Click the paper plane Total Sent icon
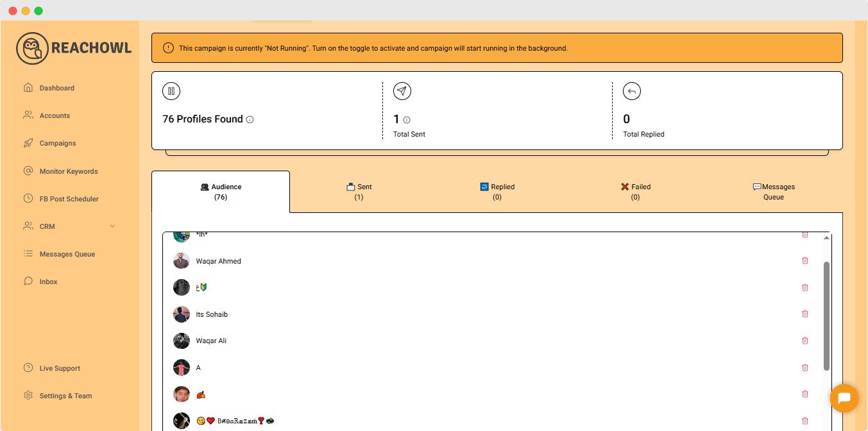This screenshot has width=868, height=431. 402,91
